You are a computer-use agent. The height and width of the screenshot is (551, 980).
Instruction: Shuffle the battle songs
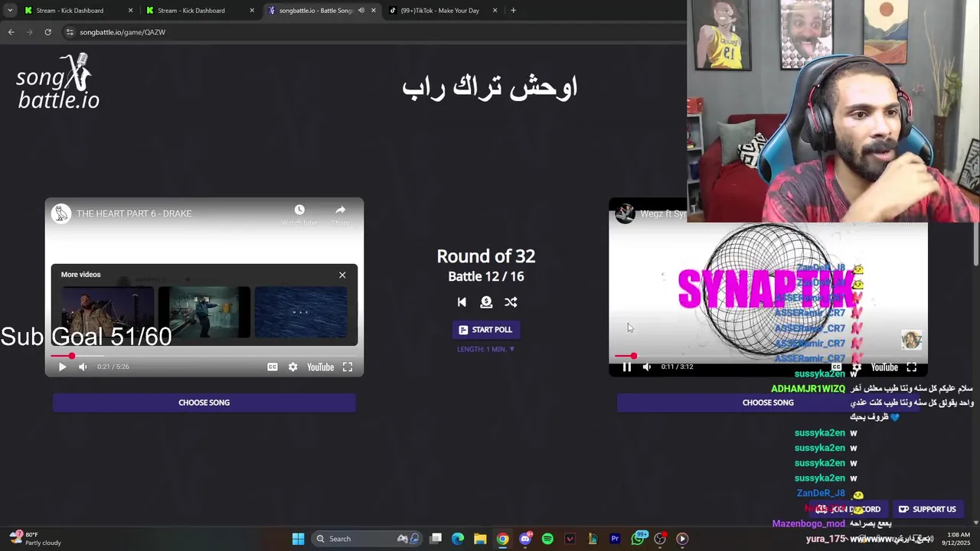click(511, 302)
